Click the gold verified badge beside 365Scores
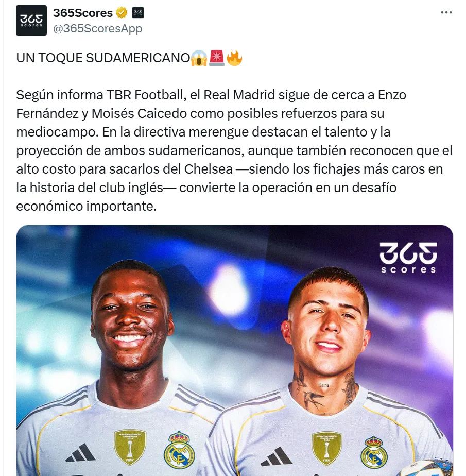This screenshot has height=476, width=466. 122,13
